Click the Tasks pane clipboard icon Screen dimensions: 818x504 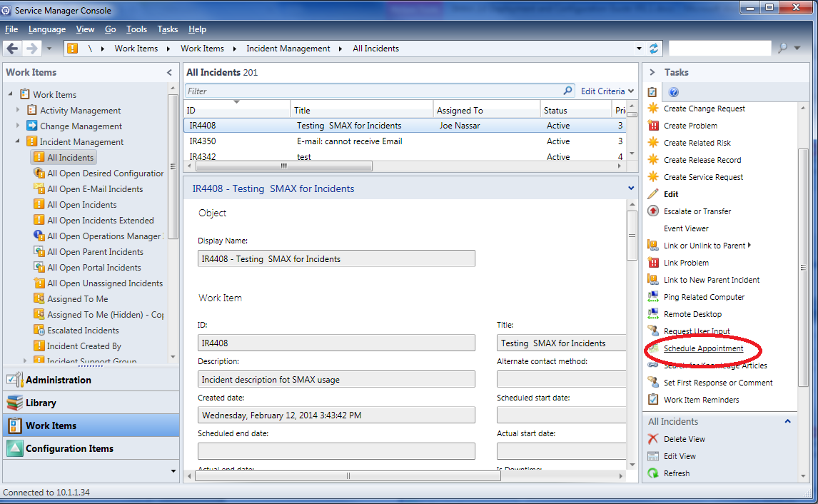tap(652, 92)
